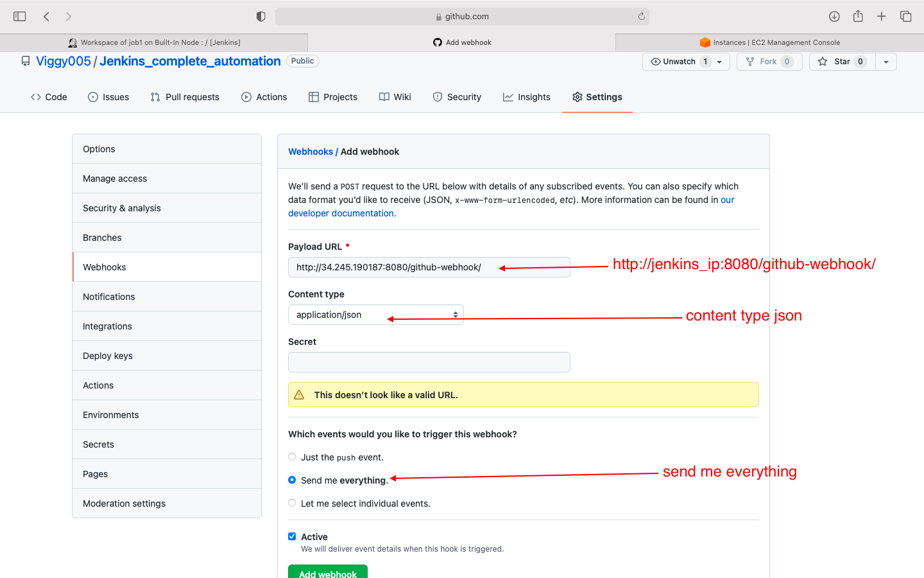
Task: Click the Star count badge
Action: [x=860, y=62]
